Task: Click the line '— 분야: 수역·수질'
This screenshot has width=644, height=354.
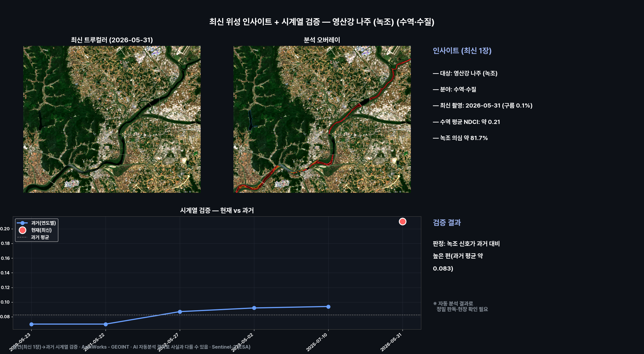Action: pos(454,89)
